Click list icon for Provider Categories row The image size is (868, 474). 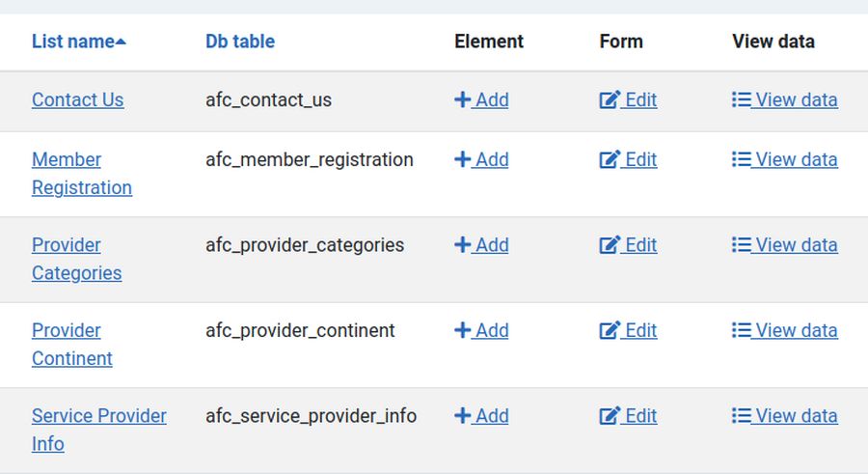click(741, 245)
